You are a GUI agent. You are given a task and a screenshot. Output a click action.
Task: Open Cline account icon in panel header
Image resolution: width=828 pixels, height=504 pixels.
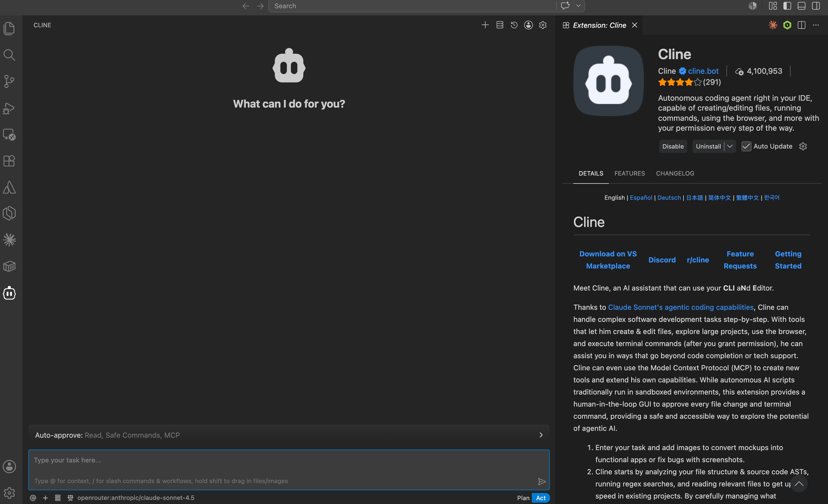click(x=529, y=25)
